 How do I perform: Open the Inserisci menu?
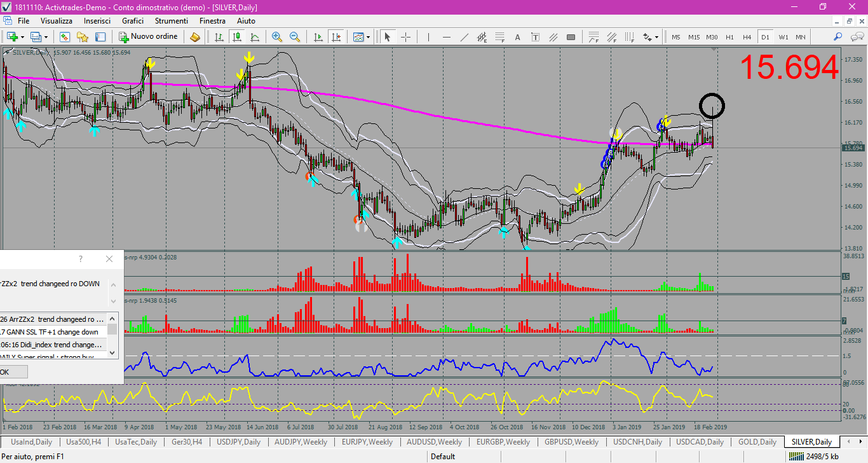(x=97, y=21)
